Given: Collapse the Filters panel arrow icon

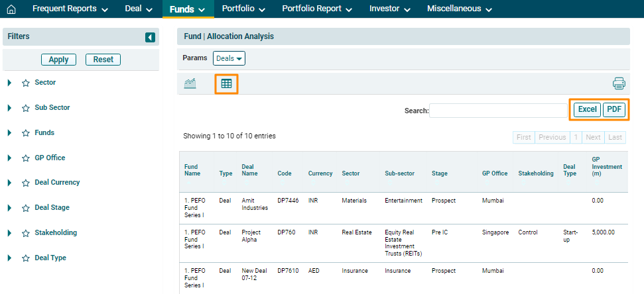Looking at the screenshot, I should [150, 38].
